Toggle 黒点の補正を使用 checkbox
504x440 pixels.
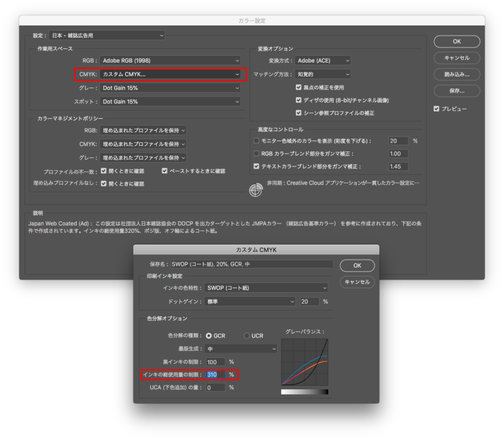tap(299, 87)
